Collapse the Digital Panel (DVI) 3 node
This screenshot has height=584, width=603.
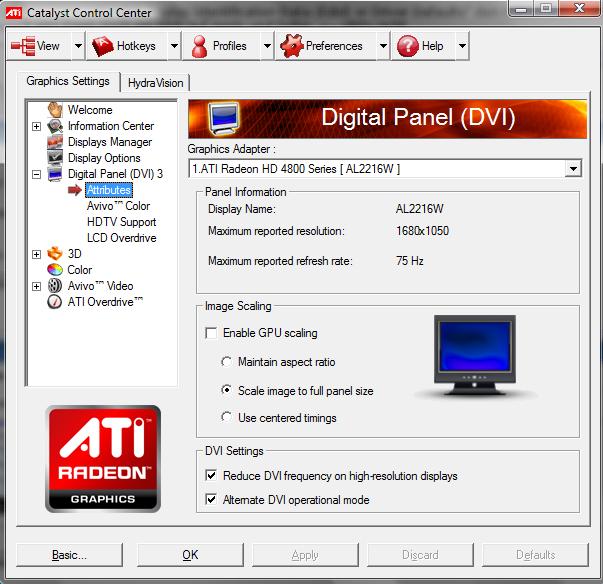[37, 174]
